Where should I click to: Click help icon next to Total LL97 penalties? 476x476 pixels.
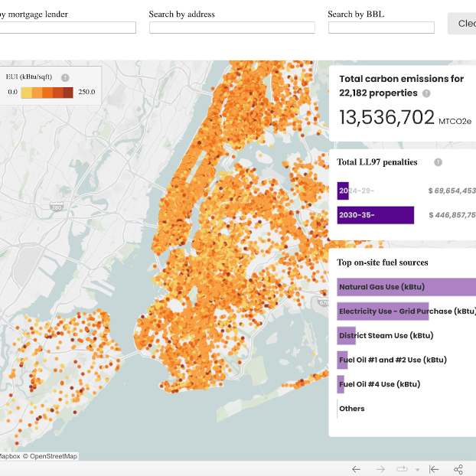(438, 162)
